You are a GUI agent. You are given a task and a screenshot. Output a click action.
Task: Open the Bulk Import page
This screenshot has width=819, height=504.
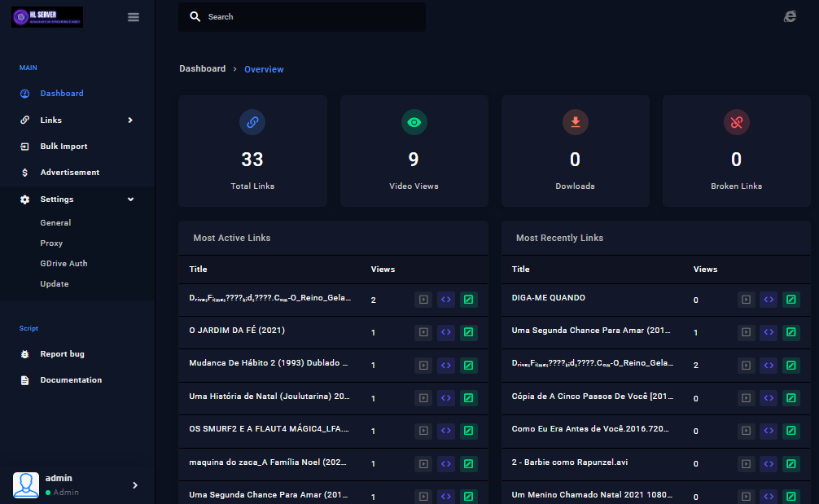pyautogui.click(x=64, y=147)
